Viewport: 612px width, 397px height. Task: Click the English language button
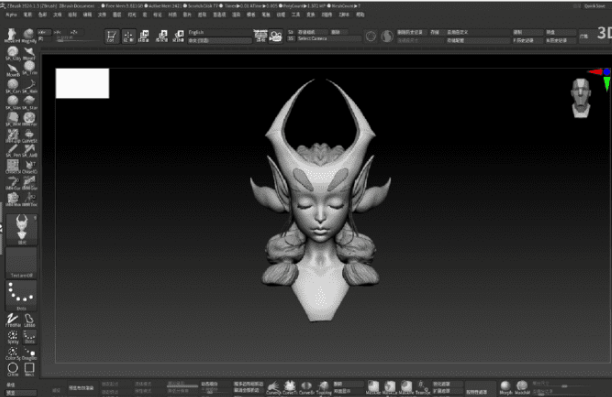point(219,32)
